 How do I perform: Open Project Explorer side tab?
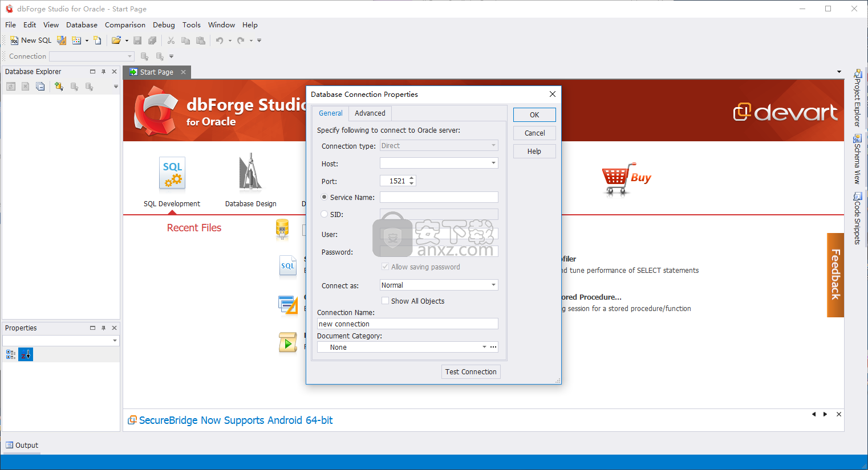857,97
